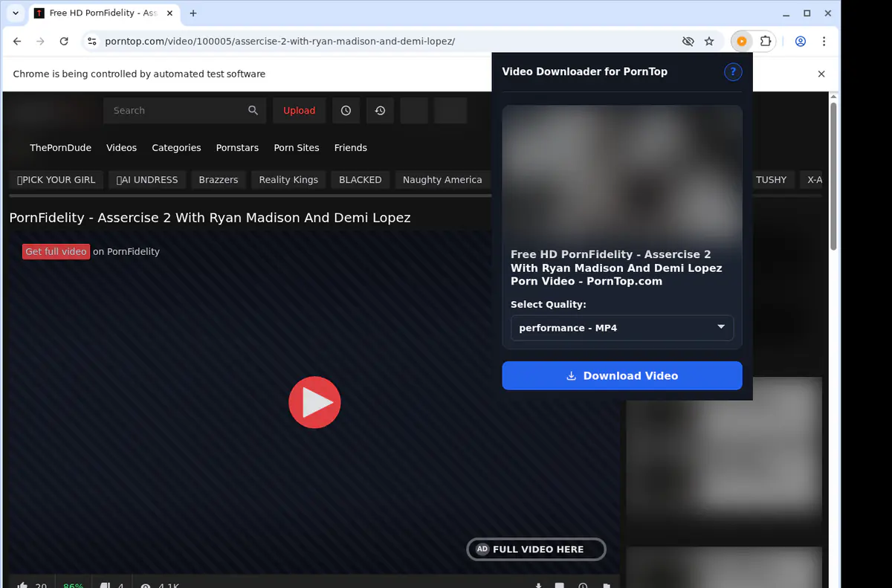
Task: Open the Extensions puzzle menu
Action: click(x=766, y=42)
